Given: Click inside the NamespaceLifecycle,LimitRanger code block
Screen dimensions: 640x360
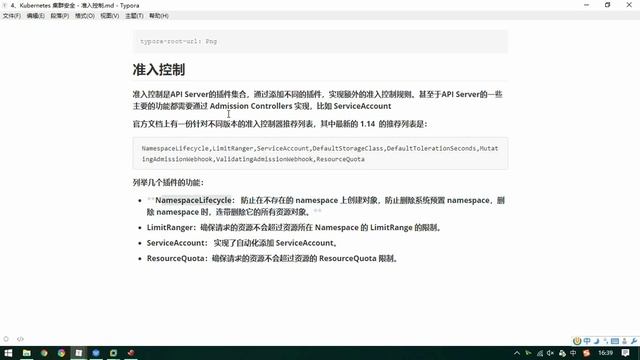Looking at the screenshot, I should [320, 153].
